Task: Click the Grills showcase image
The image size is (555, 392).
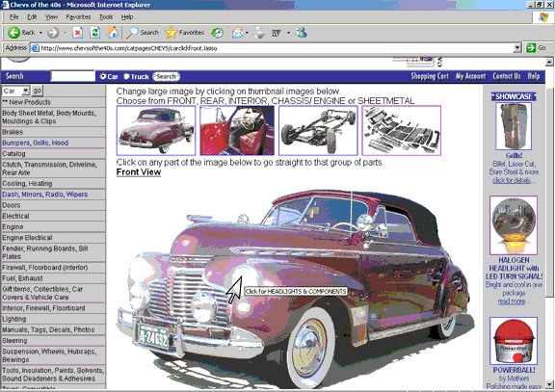Action: [514, 126]
